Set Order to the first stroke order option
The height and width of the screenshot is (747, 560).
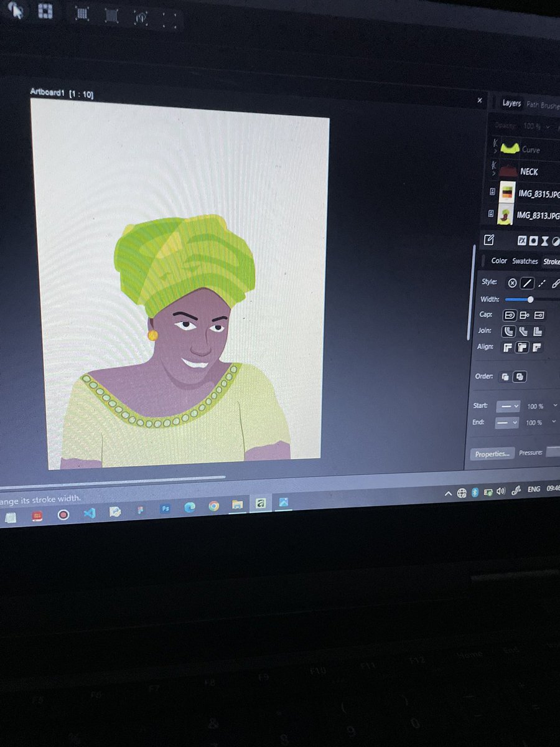pyautogui.click(x=505, y=377)
